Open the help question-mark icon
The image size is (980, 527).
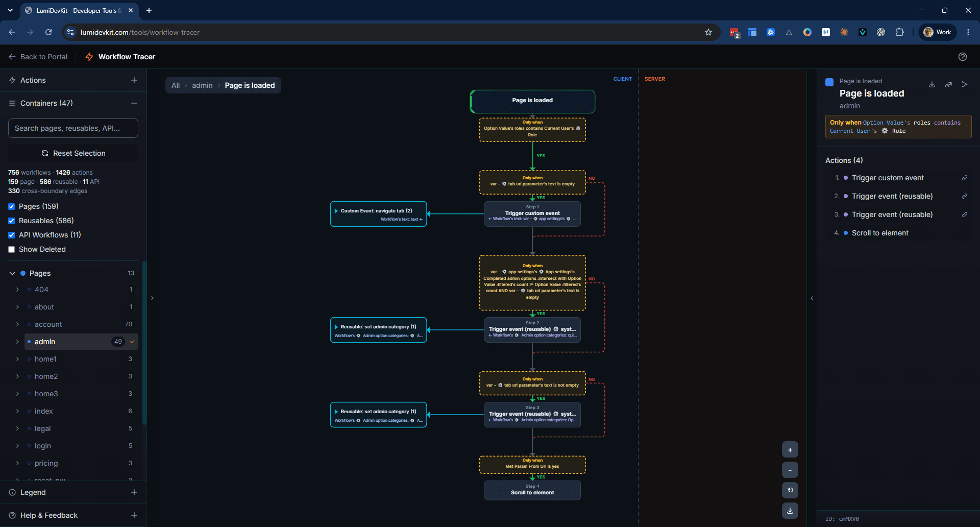pos(962,57)
